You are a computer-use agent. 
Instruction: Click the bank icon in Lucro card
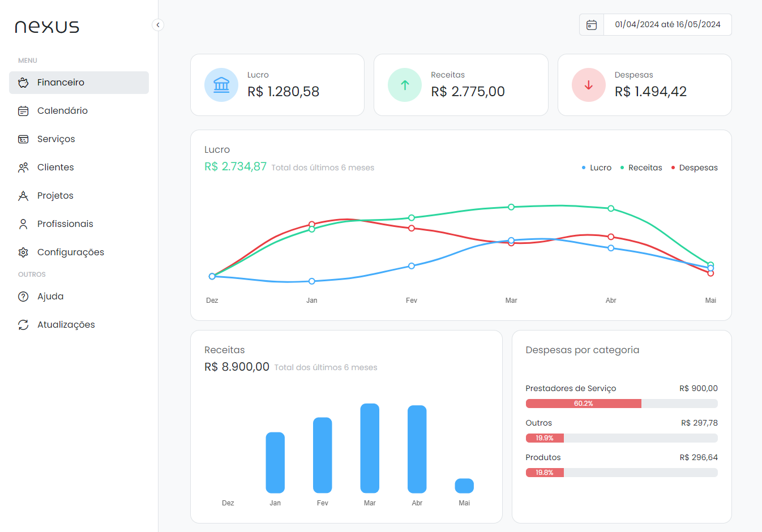[221, 85]
